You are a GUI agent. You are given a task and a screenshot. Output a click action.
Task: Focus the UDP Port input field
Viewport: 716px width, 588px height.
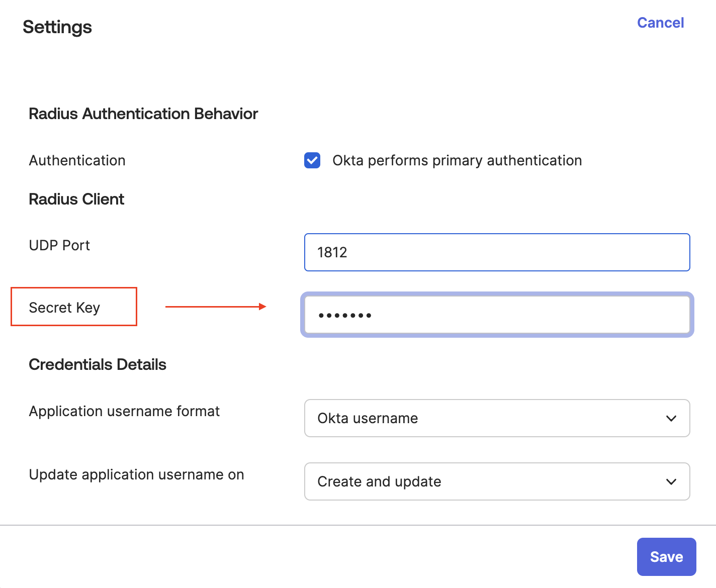pyautogui.click(x=496, y=252)
